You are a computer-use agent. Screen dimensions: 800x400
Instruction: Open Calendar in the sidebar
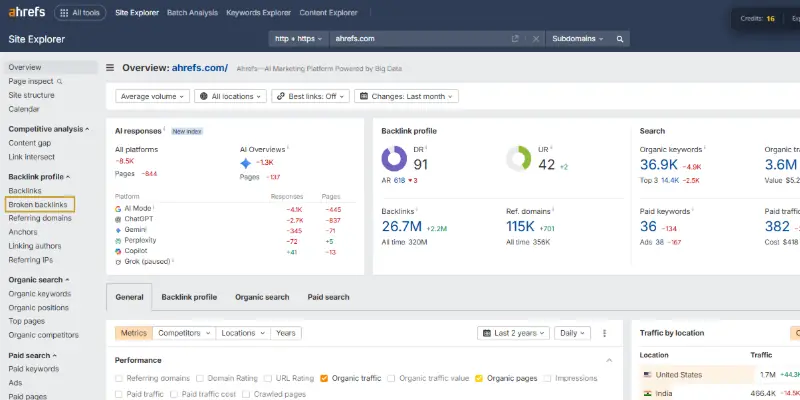(x=23, y=109)
